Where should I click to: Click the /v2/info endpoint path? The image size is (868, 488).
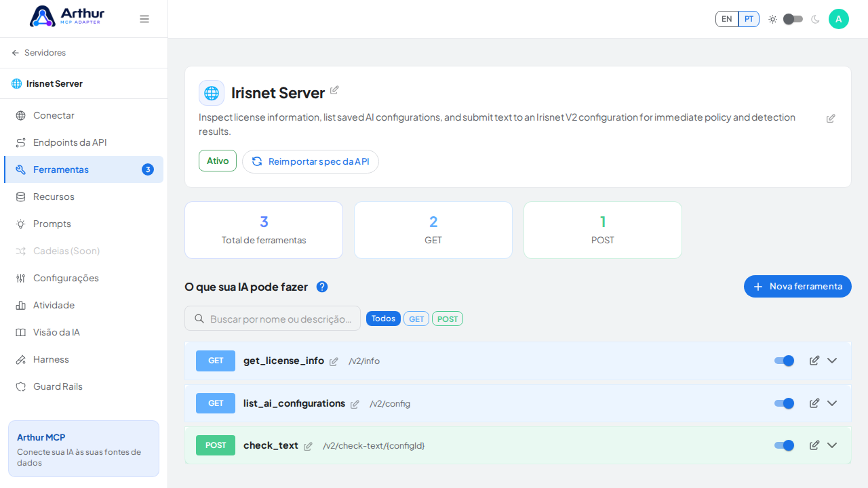click(364, 361)
